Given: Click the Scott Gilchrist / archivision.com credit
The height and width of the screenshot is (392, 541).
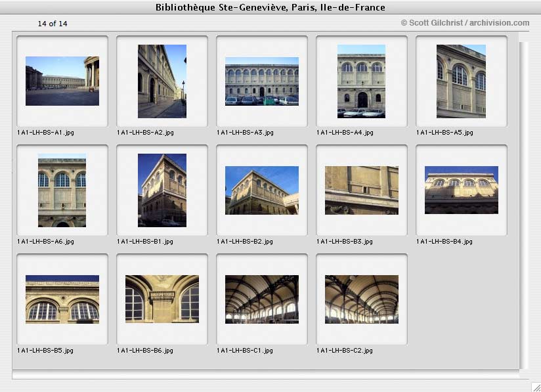Looking at the screenshot, I should click(x=465, y=23).
